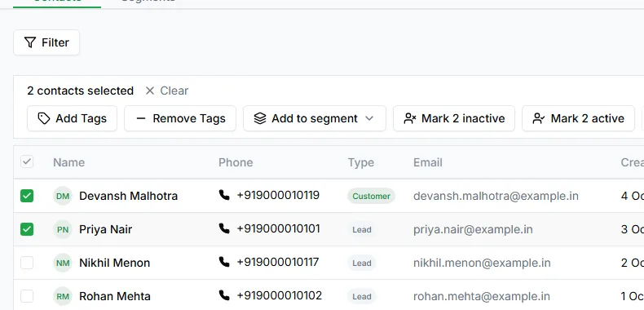The image size is (644, 310).
Task: Click the Remove Tags button
Action: [x=180, y=118]
